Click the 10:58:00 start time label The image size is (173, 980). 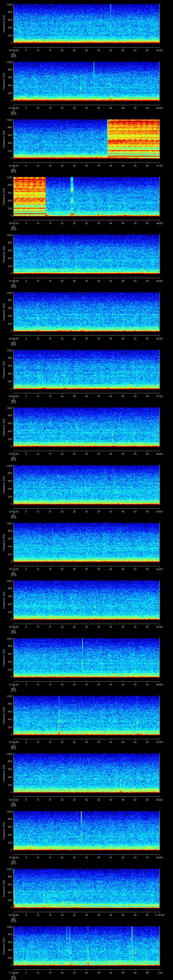(x=13, y=858)
